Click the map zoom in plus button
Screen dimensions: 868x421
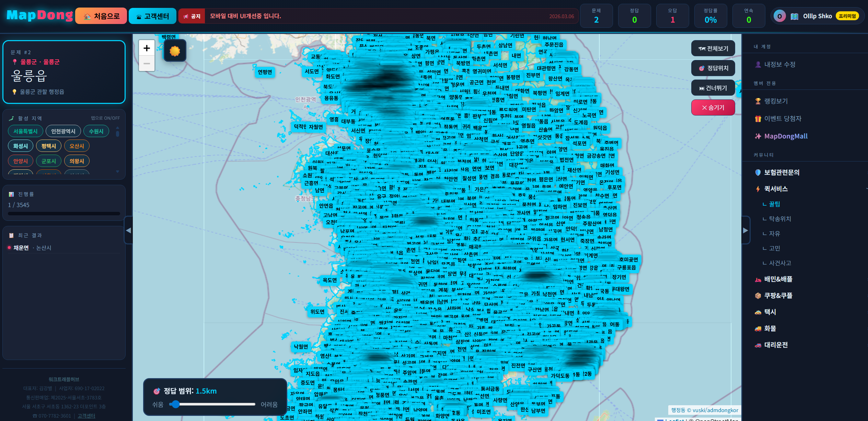pyautogui.click(x=147, y=48)
